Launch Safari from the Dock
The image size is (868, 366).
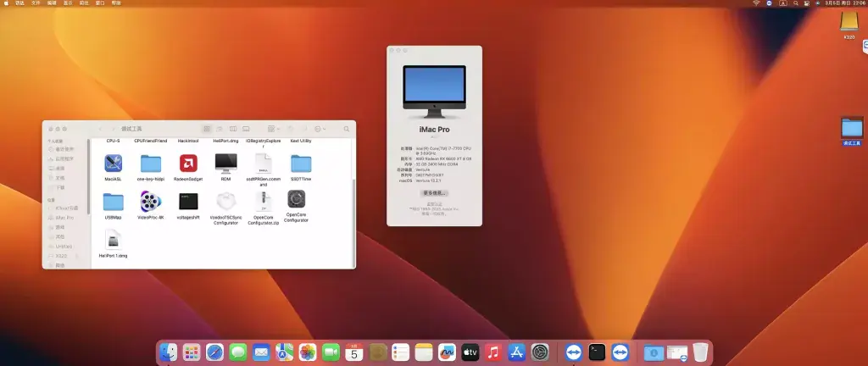214,352
